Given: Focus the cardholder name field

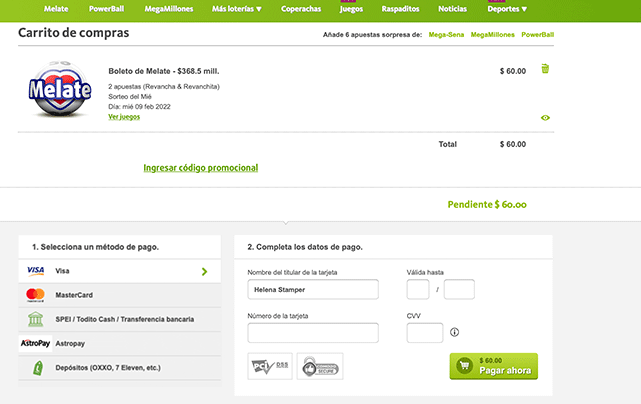Looking at the screenshot, I should click(x=313, y=290).
